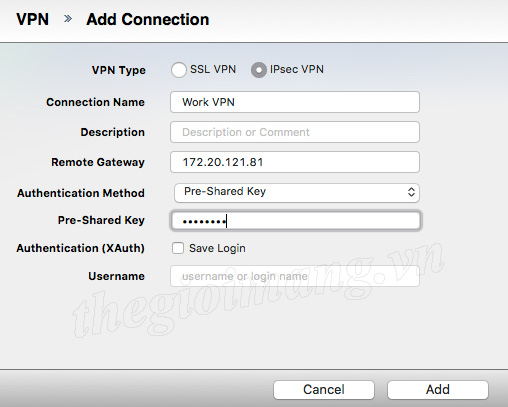This screenshot has width=508, height=407.
Task: Click the Authentication (XAuth) label
Action: click(x=80, y=248)
